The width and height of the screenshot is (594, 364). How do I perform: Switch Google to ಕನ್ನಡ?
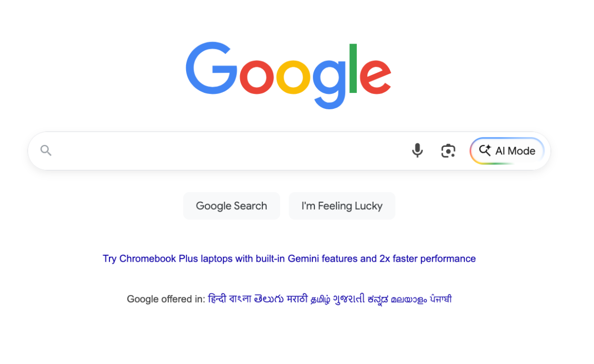379,299
